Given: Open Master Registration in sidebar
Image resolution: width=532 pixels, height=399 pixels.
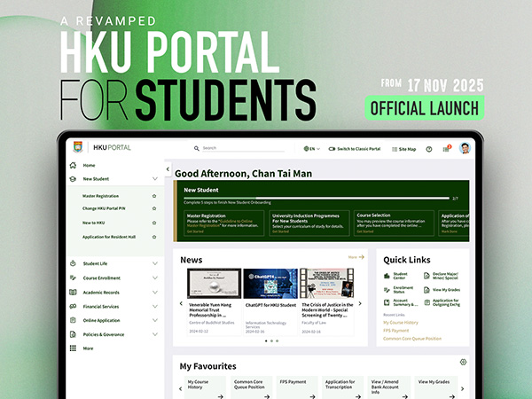Looking at the screenshot, I should point(100,196).
